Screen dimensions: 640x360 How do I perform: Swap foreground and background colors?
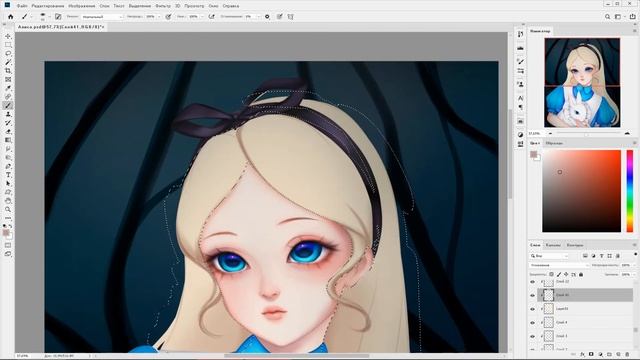(10, 226)
